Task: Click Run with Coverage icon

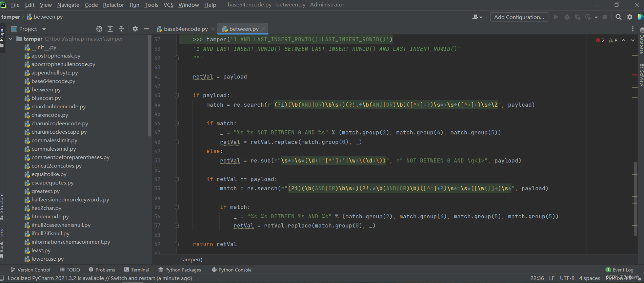Action: pyautogui.click(x=578, y=17)
